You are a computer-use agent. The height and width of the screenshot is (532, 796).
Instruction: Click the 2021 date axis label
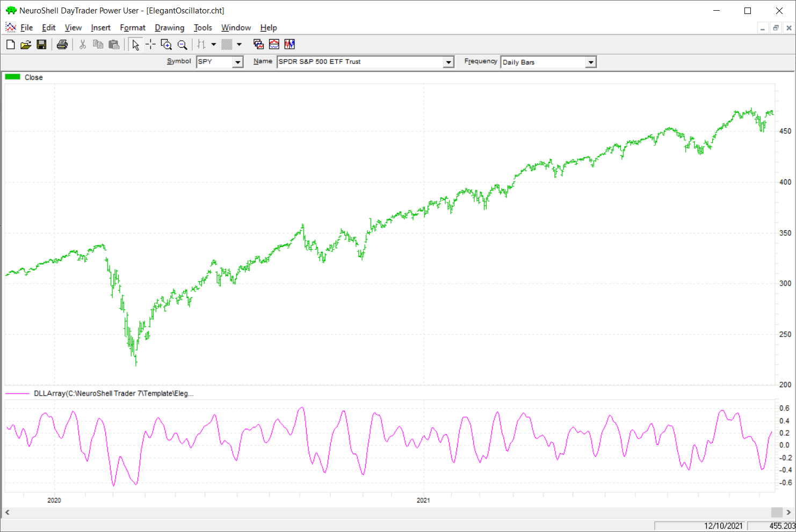pos(423,500)
